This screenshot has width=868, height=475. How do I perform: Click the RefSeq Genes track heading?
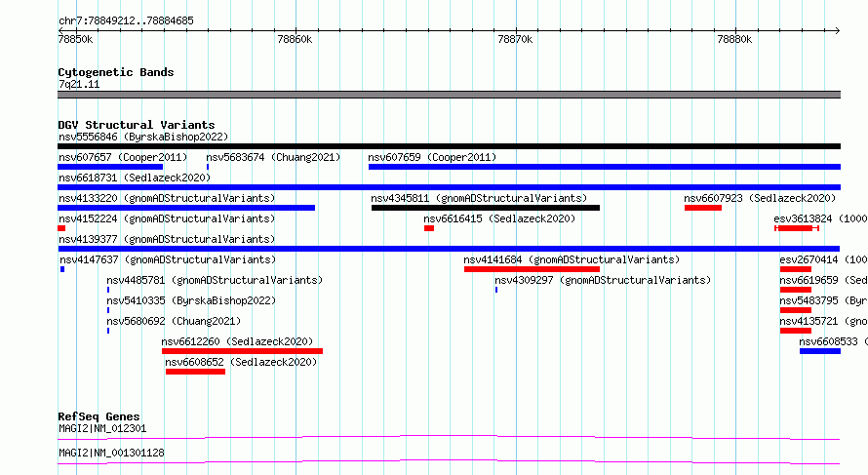click(x=99, y=416)
